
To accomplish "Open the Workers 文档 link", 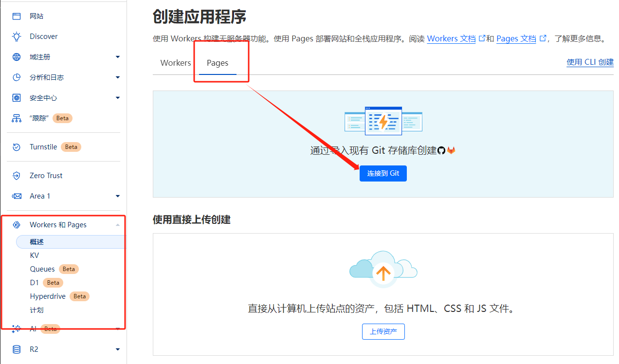I will pos(451,39).
